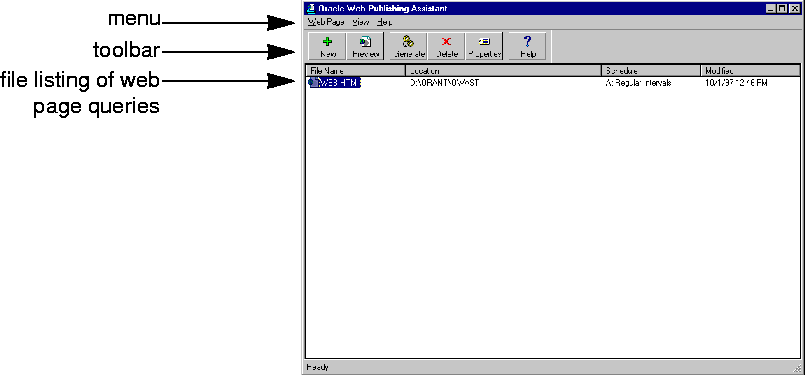Image resolution: width=805 pixels, height=375 pixels.
Task: Click the 10/1/97 modified date cell
Action: pos(737,83)
